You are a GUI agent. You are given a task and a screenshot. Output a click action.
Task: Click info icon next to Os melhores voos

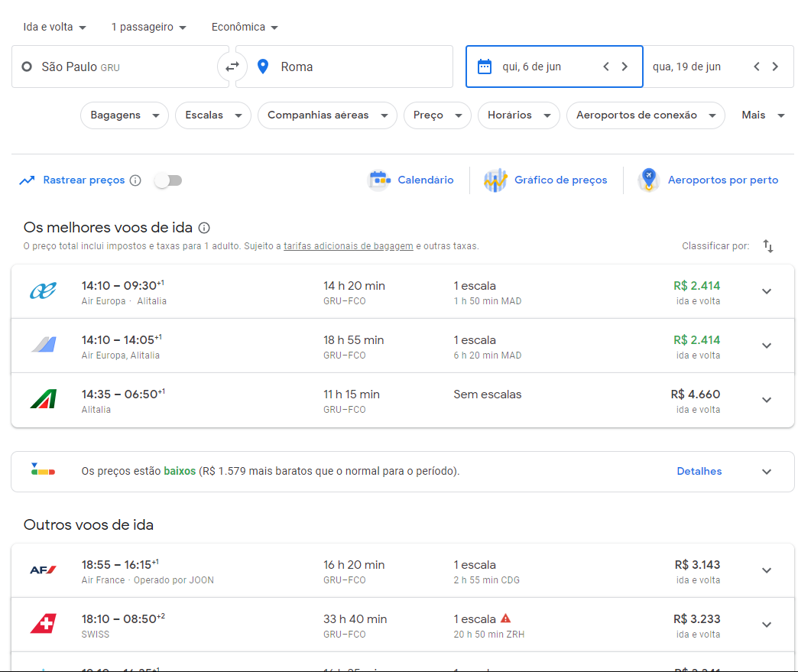pyautogui.click(x=204, y=228)
